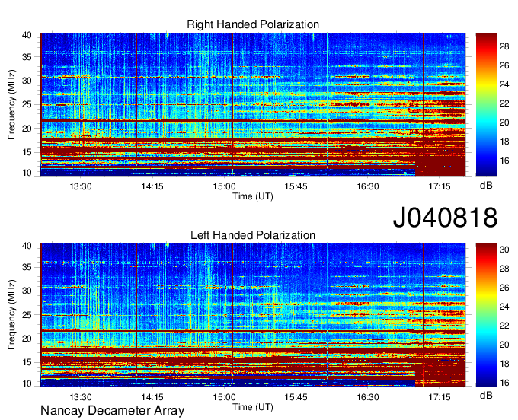Click the top plot's 'Frequency (MHz)' axis label
The height and width of the screenshot is (420, 518).
[11, 104]
